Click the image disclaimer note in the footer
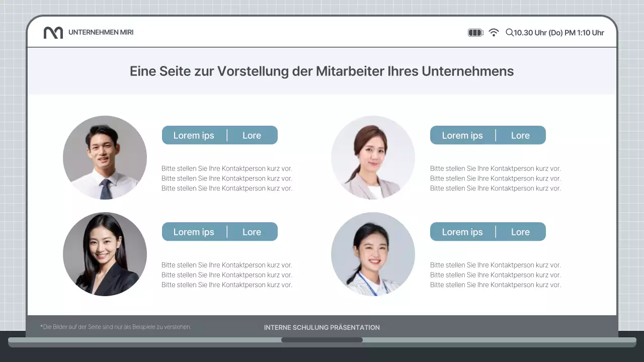Screen dimensions: 644x362 115,327
